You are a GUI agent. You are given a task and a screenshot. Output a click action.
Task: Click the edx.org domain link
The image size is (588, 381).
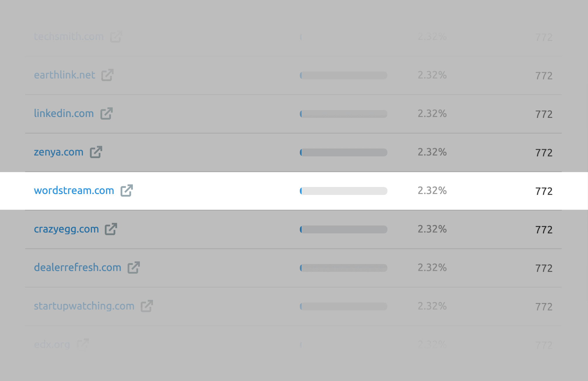point(52,345)
